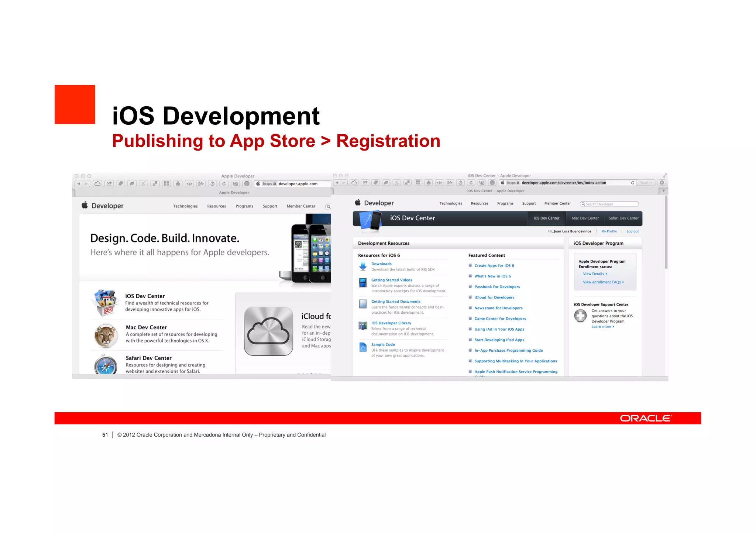
Task: Open Resources menu in Apple Developer window
Action: pyautogui.click(x=217, y=206)
